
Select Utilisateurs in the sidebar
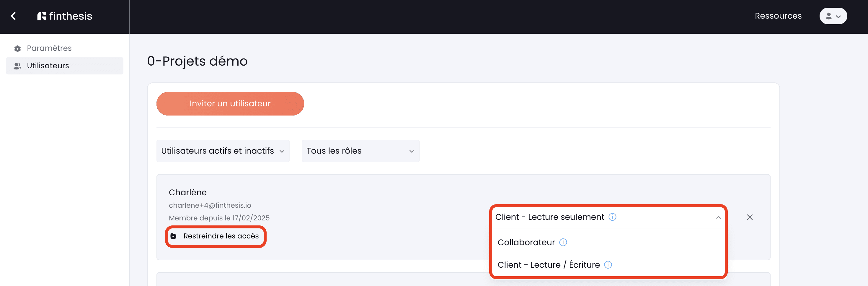coord(48,66)
